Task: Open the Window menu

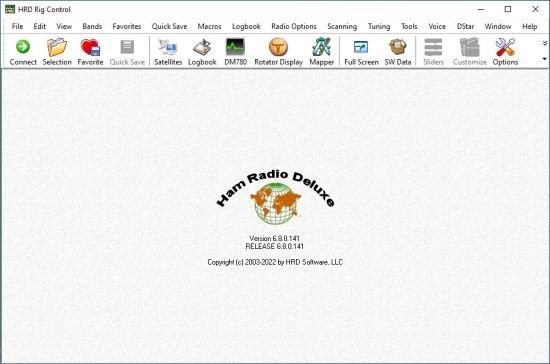Action: point(498,26)
